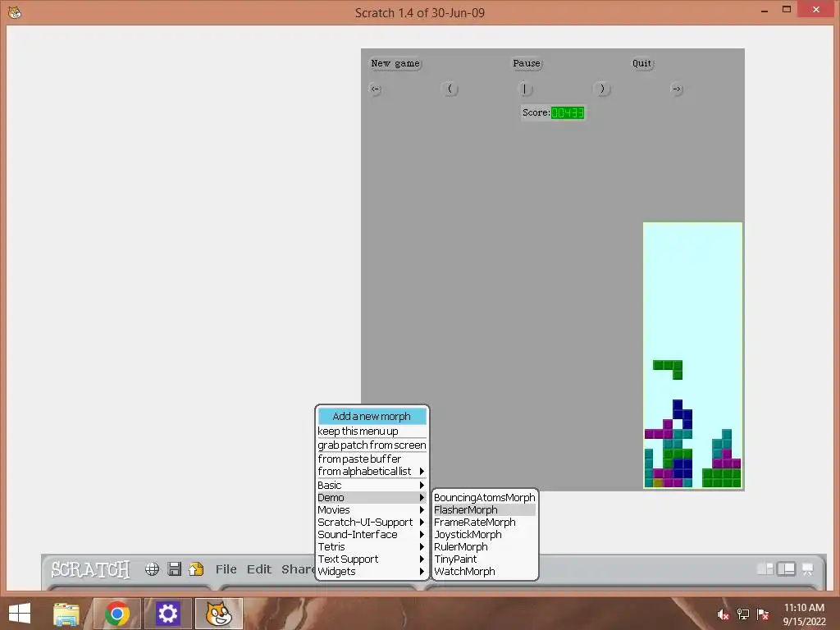Click the Tetris move right arrow button
This screenshot has height=630, width=840.
coord(677,89)
